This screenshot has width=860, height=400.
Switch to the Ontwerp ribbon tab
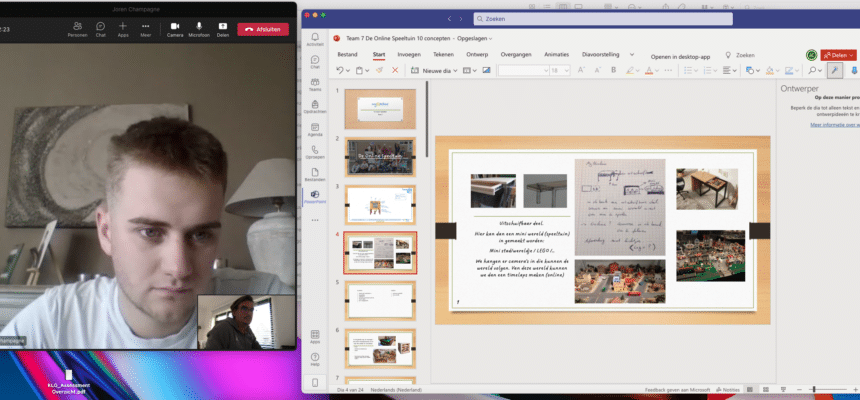pyautogui.click(x=477, y=54)
